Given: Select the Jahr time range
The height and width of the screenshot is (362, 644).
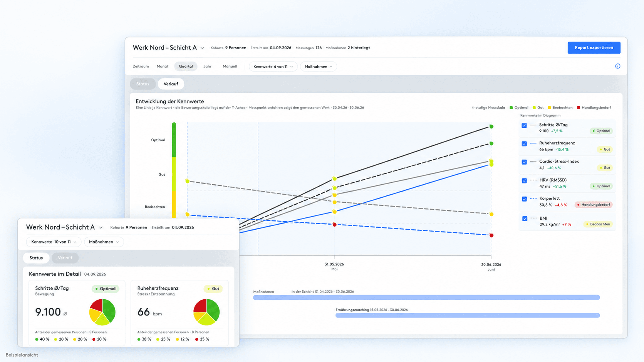Looking at the screenshot, I should click(207, 67).
